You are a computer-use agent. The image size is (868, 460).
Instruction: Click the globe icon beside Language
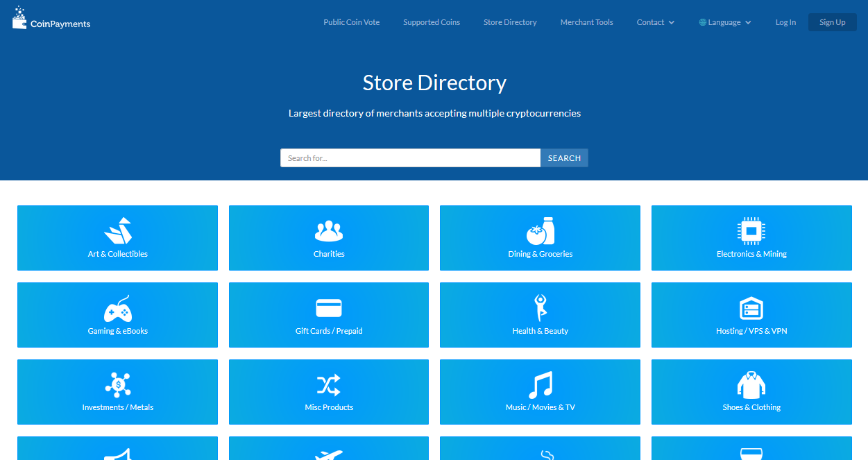703,22
